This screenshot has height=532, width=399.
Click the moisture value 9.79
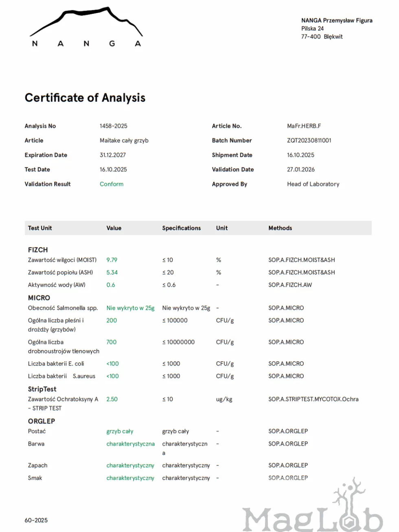point(112,260)
